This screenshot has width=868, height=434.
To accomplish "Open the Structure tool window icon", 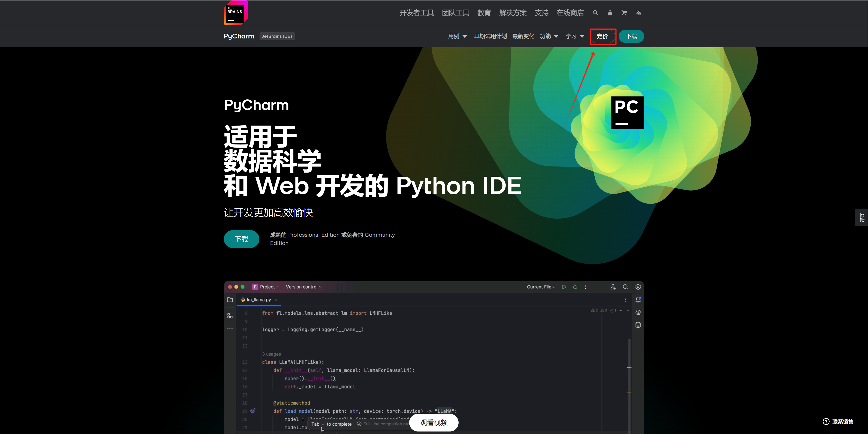I will 230,316.
